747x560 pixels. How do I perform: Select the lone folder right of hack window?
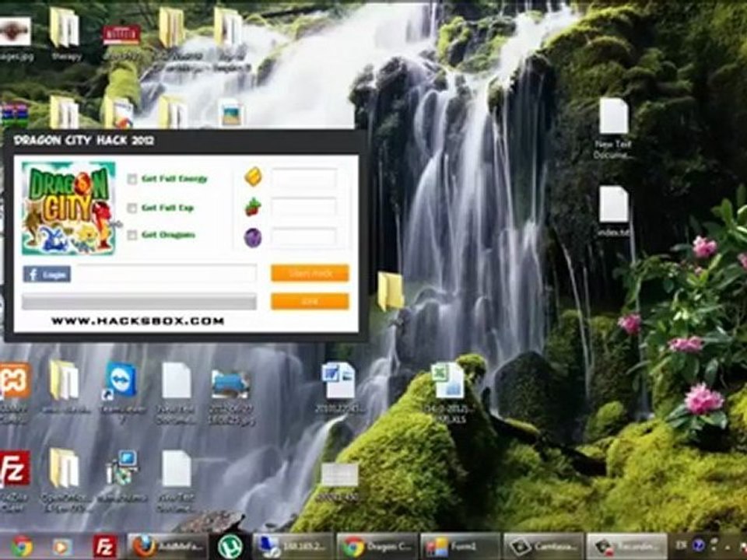(x=390, y=290)
